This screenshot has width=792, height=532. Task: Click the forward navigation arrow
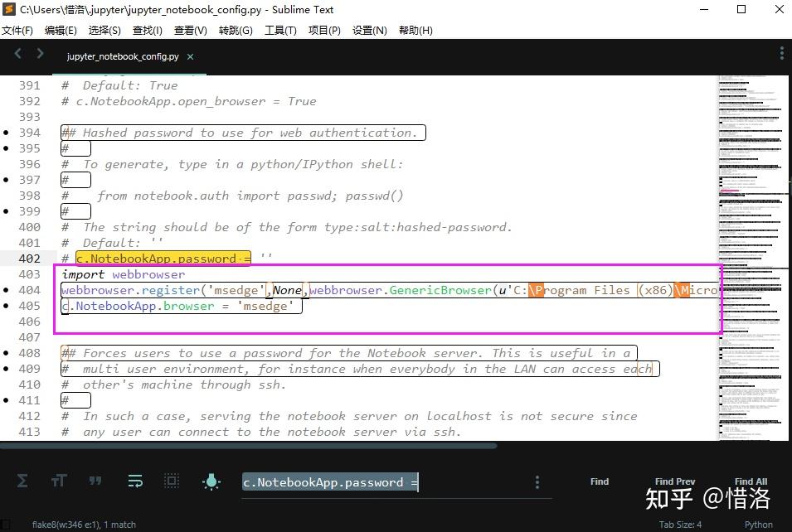click(x=39, y=53)
